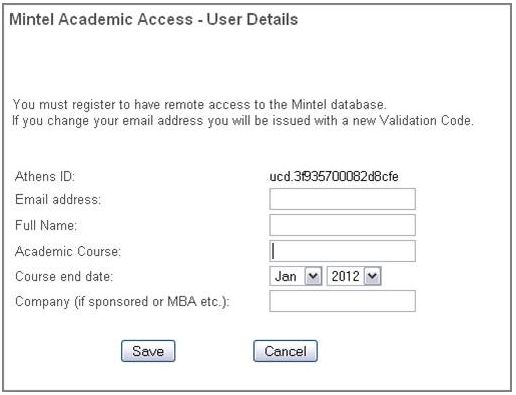
Task: Click the Email address label
Action: 58,199
